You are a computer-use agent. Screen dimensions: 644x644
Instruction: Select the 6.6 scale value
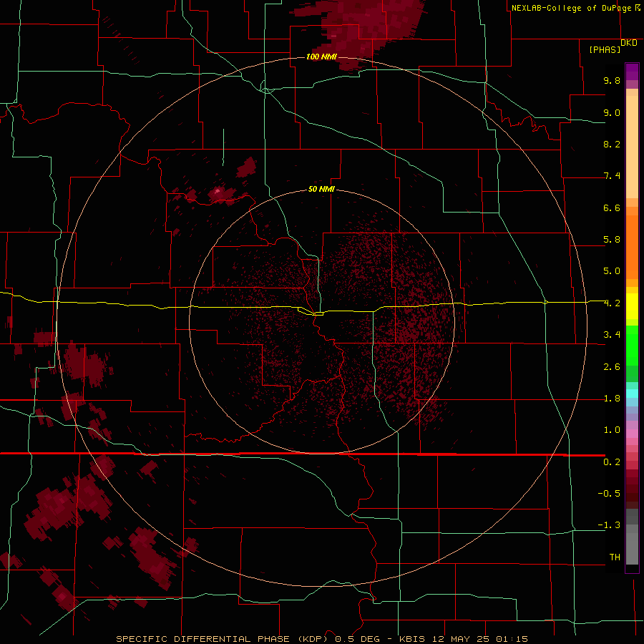pyautogui.click(x=612, y=208)
